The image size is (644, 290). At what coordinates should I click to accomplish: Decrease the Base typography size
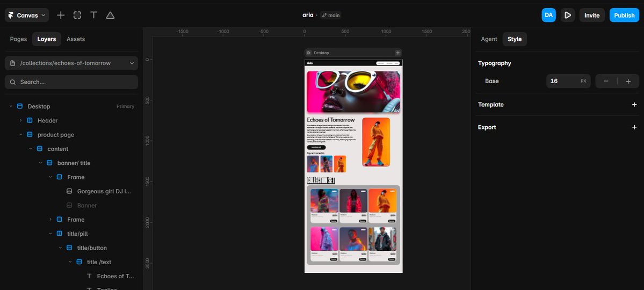(606, 81)
